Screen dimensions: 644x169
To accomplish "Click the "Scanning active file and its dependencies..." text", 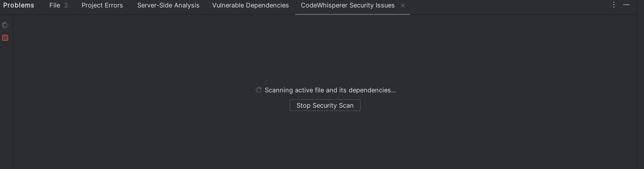I will click(330, 90).
